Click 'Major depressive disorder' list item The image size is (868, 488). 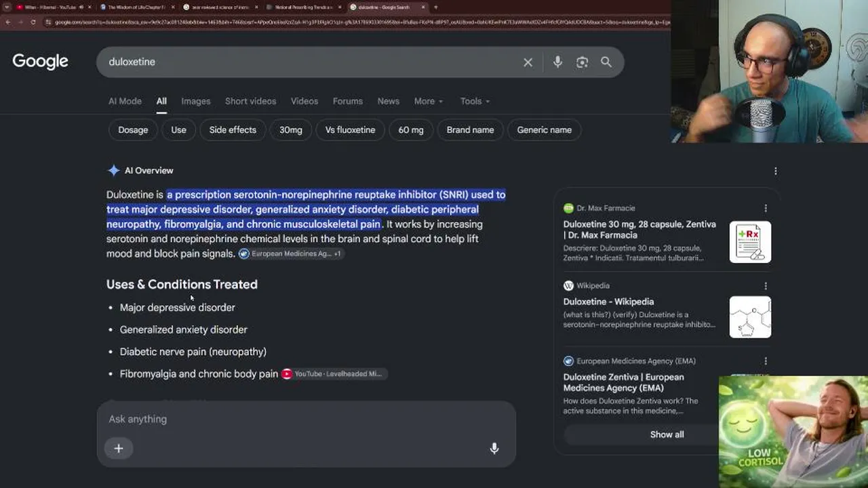pos(178,308)
